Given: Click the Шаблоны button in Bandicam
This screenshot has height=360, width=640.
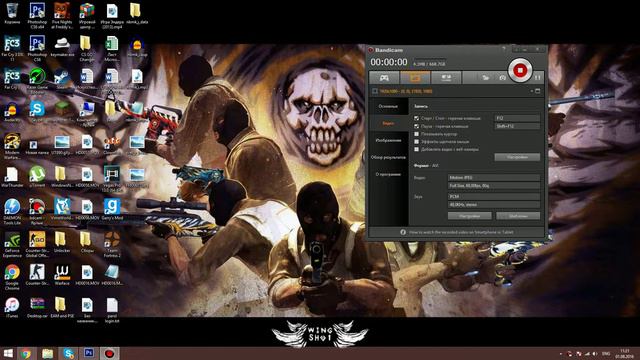Looking at the screenshot, I should 518,216.
